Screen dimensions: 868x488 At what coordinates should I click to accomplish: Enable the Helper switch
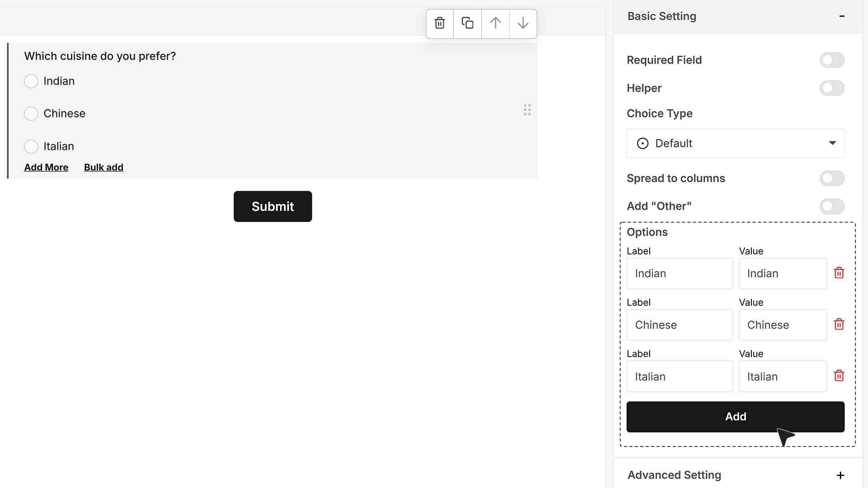point(832,88)
